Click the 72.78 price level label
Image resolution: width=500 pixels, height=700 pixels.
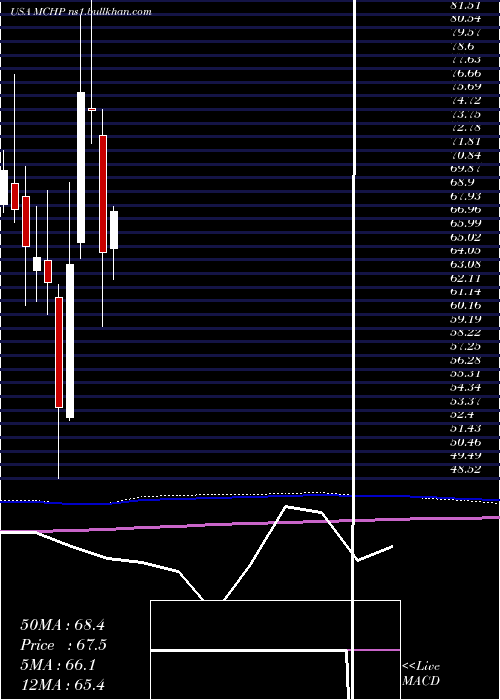tap(465, 128)
